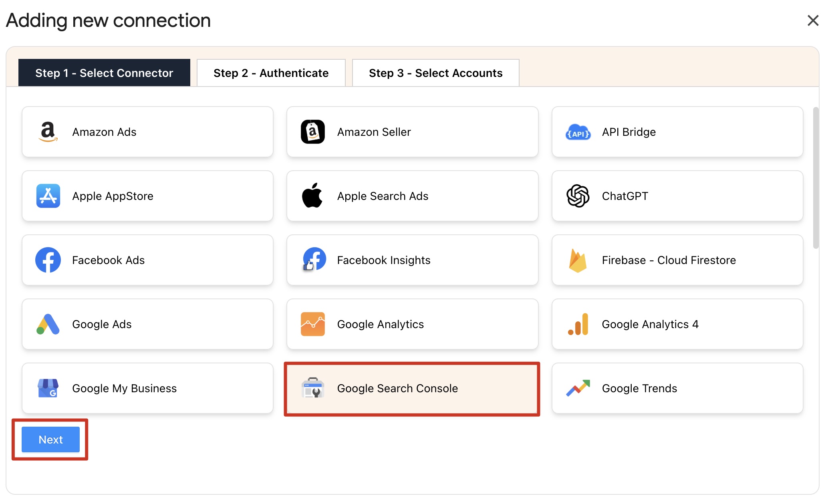Pick the Google Trends label
The image size is (830, 504).
pos(640,388)
